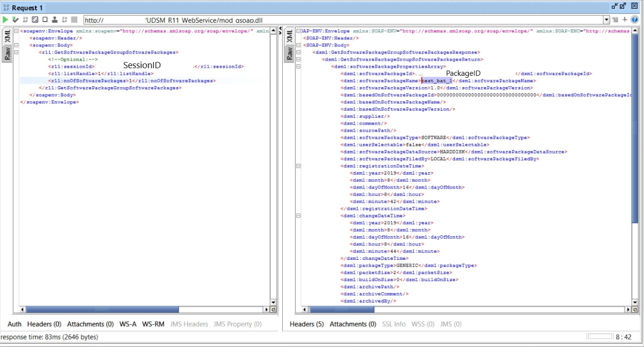This screenshot has width=644, height=347.
Task: Collapse the soapenv:Body node in request
Action: point(17,45)
